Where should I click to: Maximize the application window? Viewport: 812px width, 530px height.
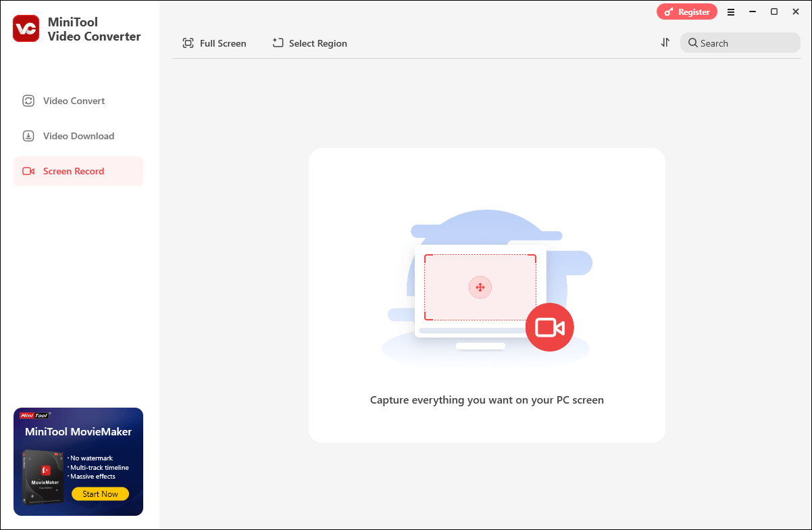pyautogui.click(x=774, y=12)
